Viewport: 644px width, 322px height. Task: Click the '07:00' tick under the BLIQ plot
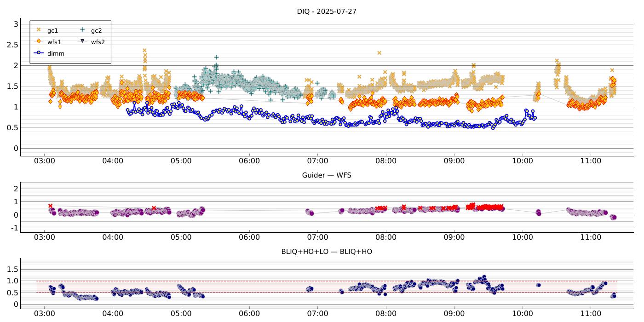tap(317, 314)
